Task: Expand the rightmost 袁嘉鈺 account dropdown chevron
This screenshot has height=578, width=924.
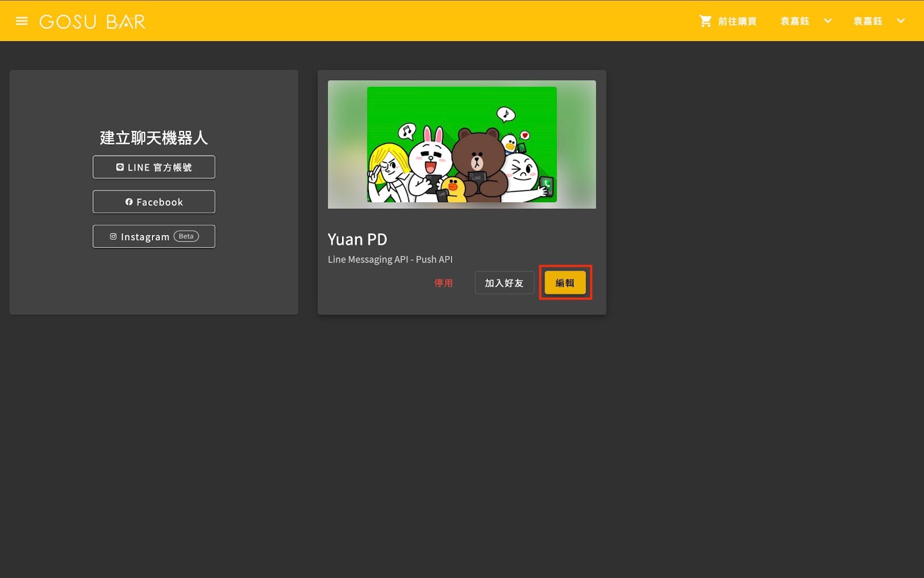Action: 901,21
